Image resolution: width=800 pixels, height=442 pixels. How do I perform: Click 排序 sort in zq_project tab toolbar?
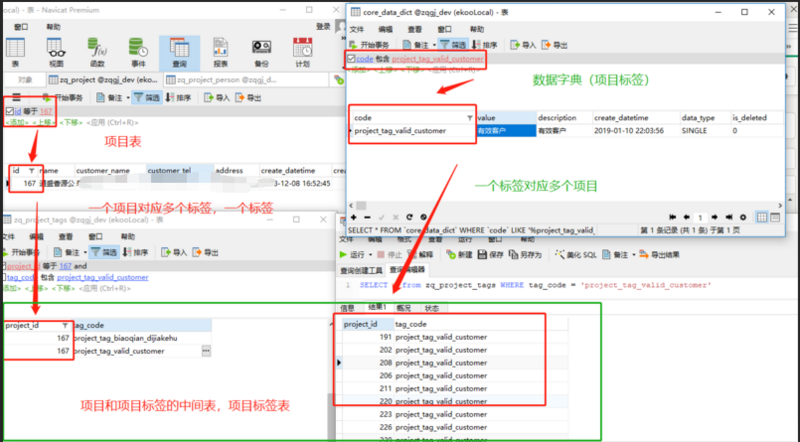click(x=178, y=97)
